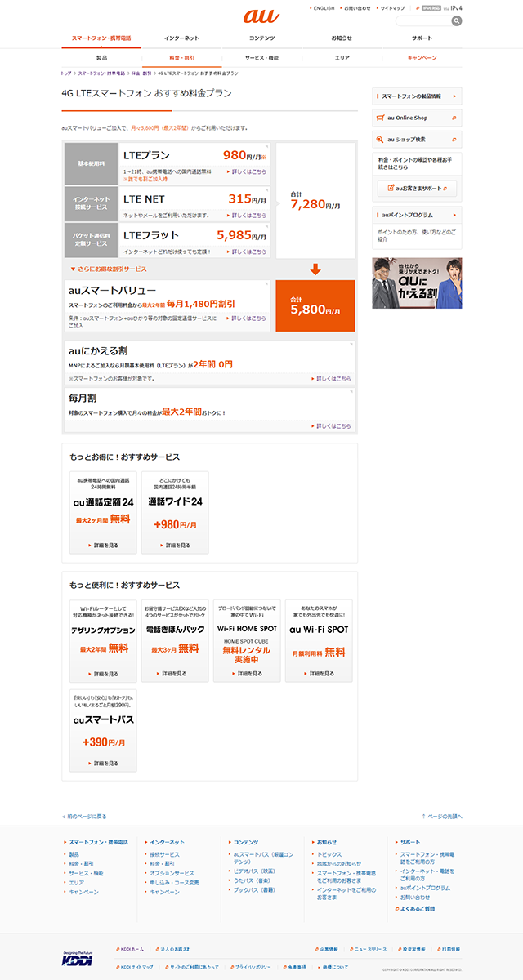Open footer KDDIホーム link
The width and height of the screenshot is (523, 980).
[131, 950]
